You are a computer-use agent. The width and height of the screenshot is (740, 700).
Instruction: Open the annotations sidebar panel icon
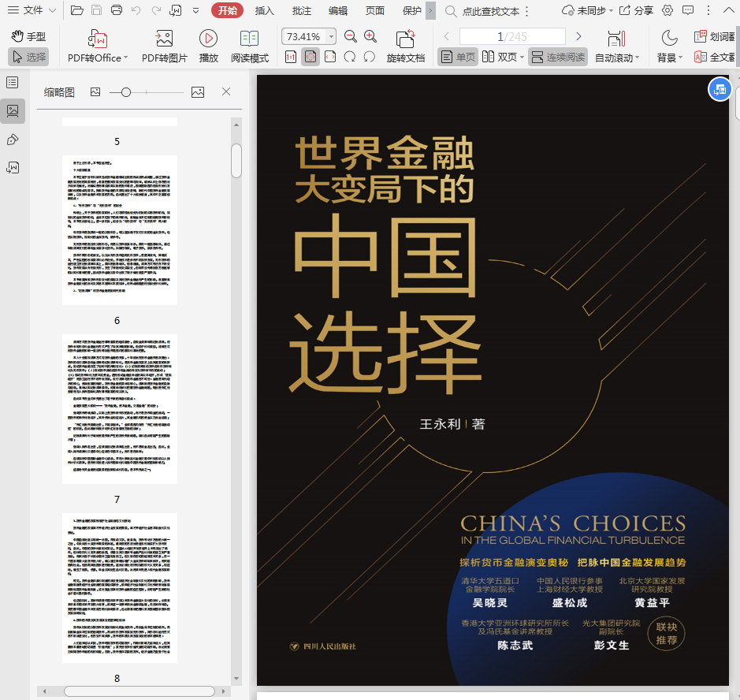click(13, 140)
